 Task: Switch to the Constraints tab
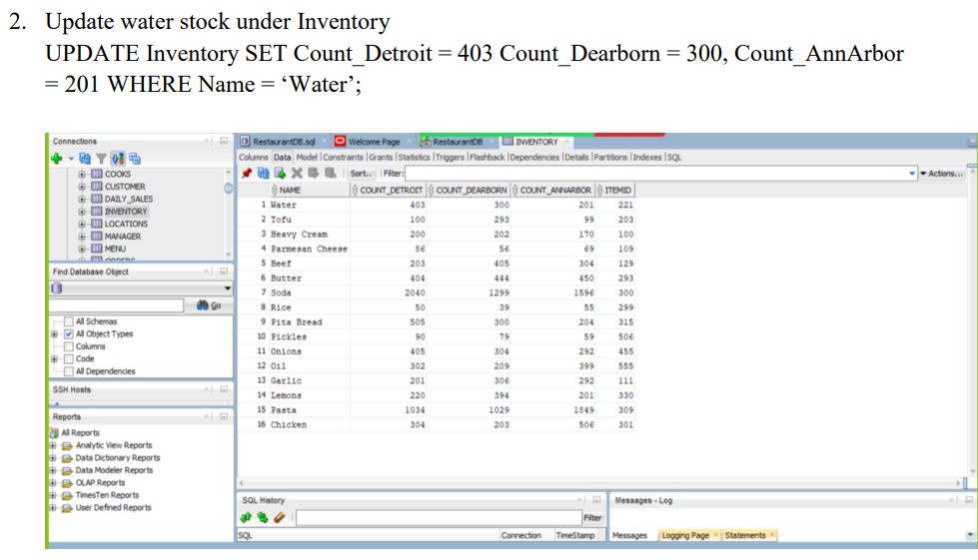345,157
